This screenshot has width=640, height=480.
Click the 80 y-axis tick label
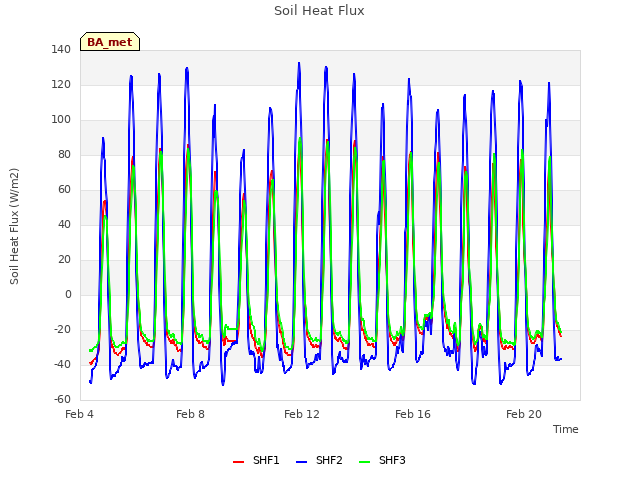pos(64,154)
